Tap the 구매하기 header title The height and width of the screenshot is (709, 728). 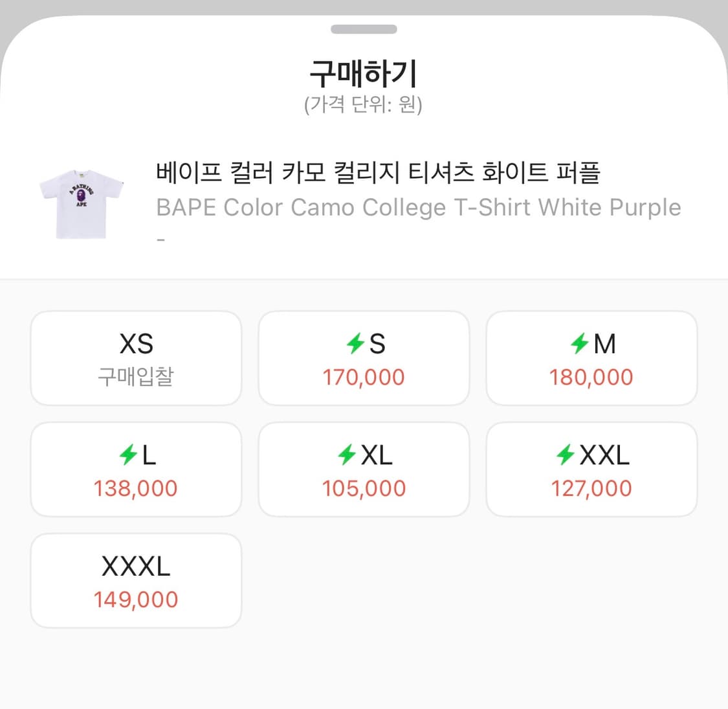[x=364, y=73]
